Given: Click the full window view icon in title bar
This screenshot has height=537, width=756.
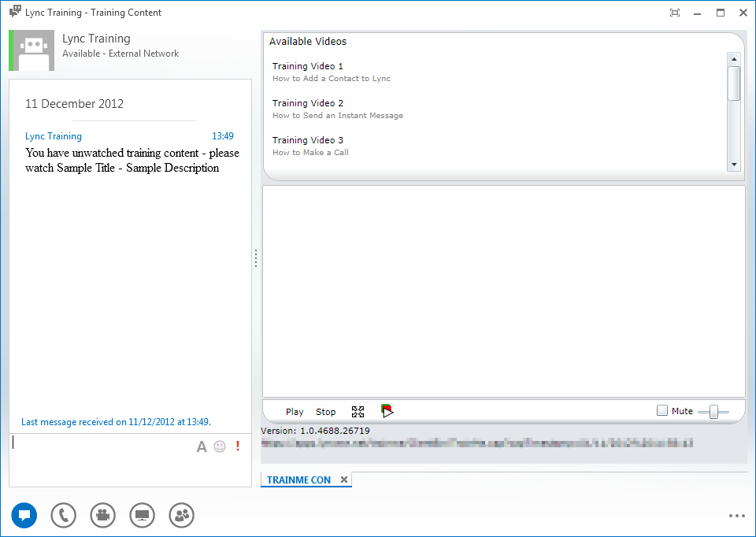Looking at the screenshot, I should [x=675, y=13].
